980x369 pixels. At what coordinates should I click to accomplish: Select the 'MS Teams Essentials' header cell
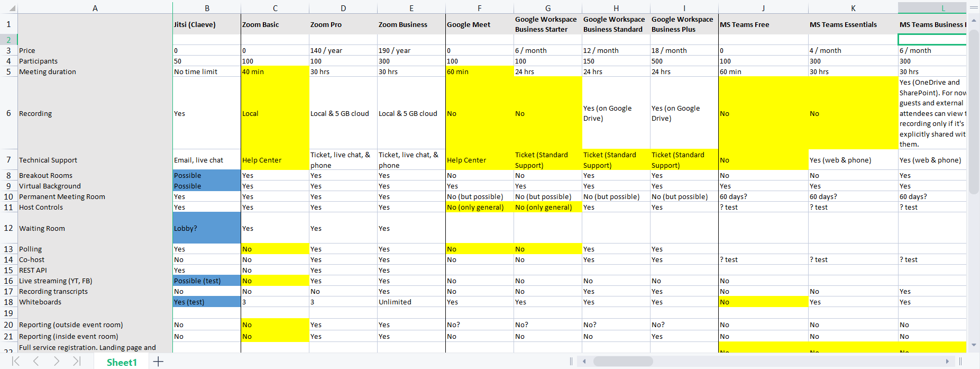[853, 24]
